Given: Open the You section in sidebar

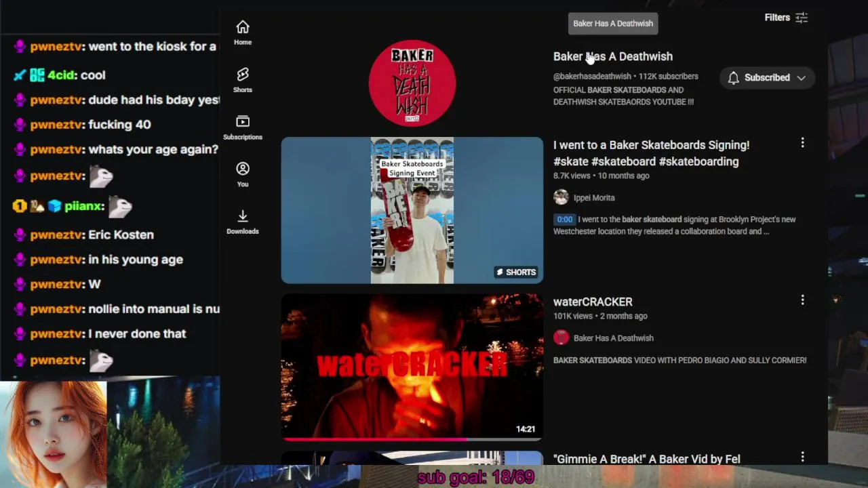Looking at the screenshot, I should tap(243, 175).
